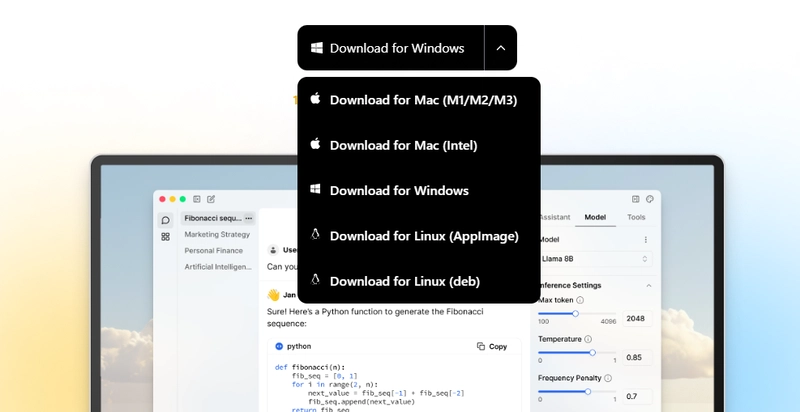Open the Personal Finance thread

point(214,251)
